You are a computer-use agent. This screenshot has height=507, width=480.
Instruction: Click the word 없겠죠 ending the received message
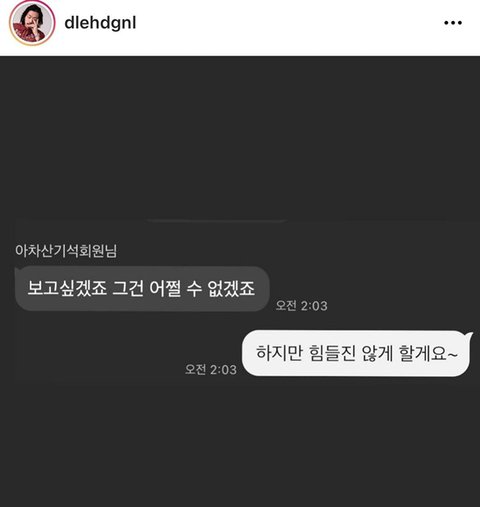pyautogui.click(x=231, y=288)
